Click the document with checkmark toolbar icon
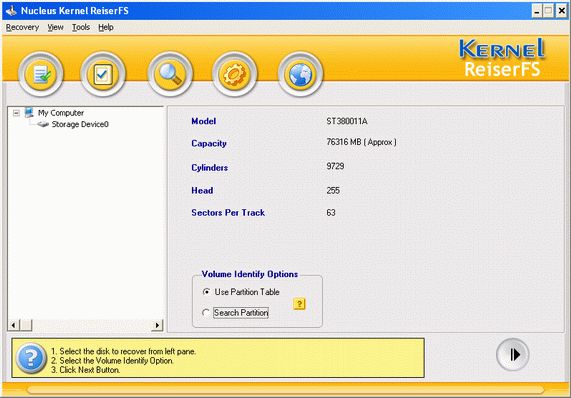The width and height of the screenshot is (571, 398). pos(41,74)
